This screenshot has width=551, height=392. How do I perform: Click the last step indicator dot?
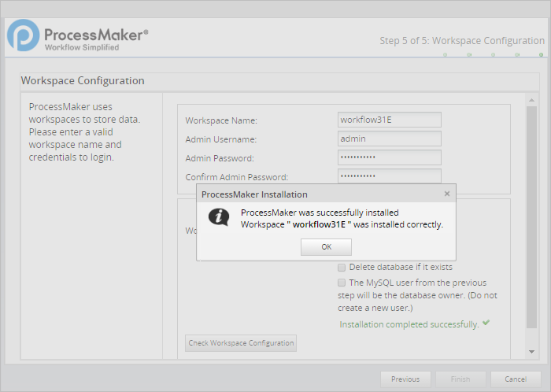(x=541, y=55)
